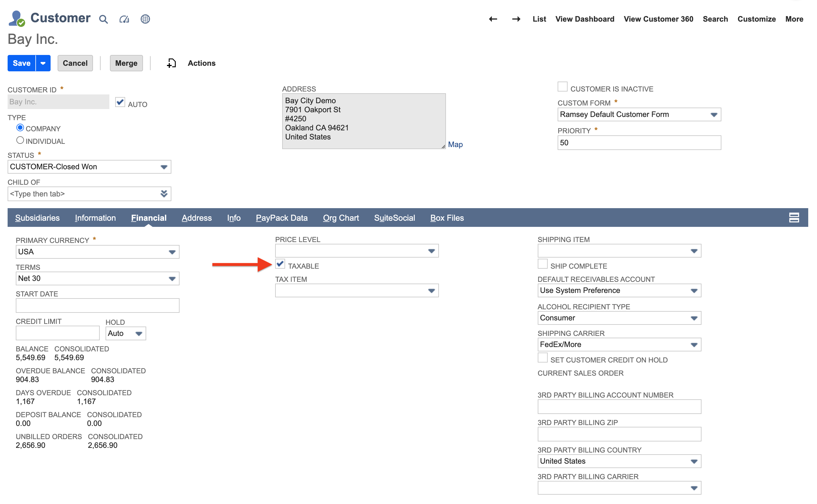Viewport: 817px width, 504px height.
Task: Click the hamburger icon on the subtab bar
Action: 794,218
